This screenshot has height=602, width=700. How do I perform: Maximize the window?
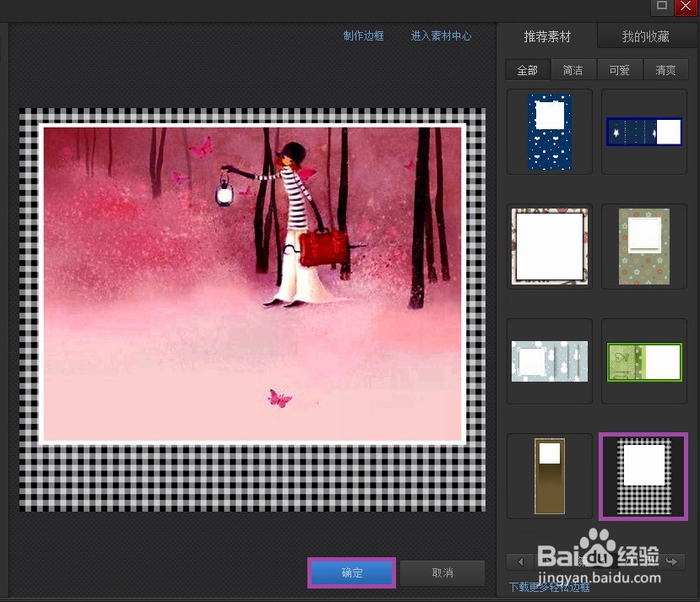[662, 6]
